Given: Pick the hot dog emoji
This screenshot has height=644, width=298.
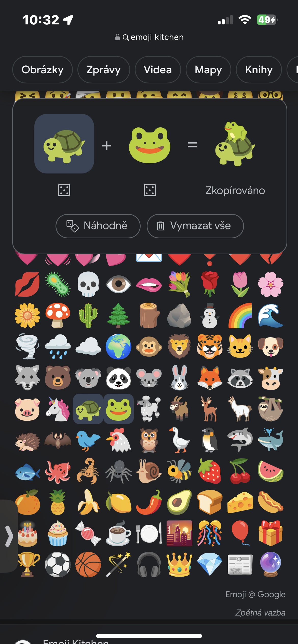Looking at the screenshot, I should pyautogui.click(x=270, y=502).
